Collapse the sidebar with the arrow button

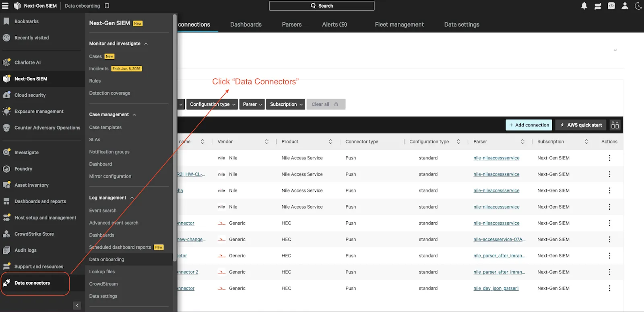coord(77,306)
